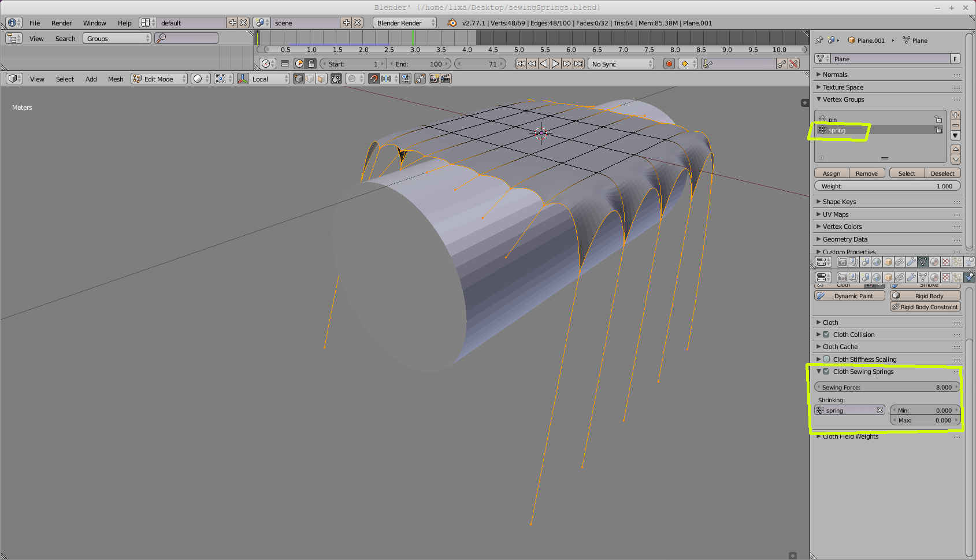Toggle the proportional editing selector
The image size is (976, 560).
point(355,79)
